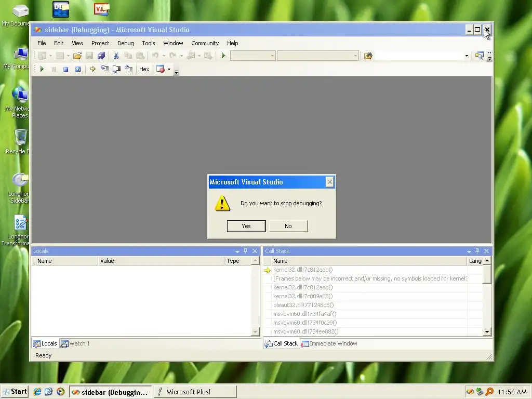Click the Cut scissors icon

(116, 56)
